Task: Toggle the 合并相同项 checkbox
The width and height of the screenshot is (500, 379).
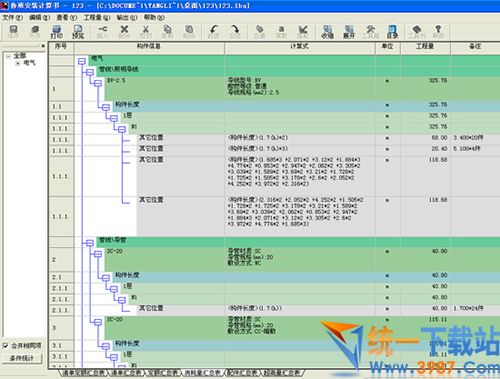Action: coord(6,346)
